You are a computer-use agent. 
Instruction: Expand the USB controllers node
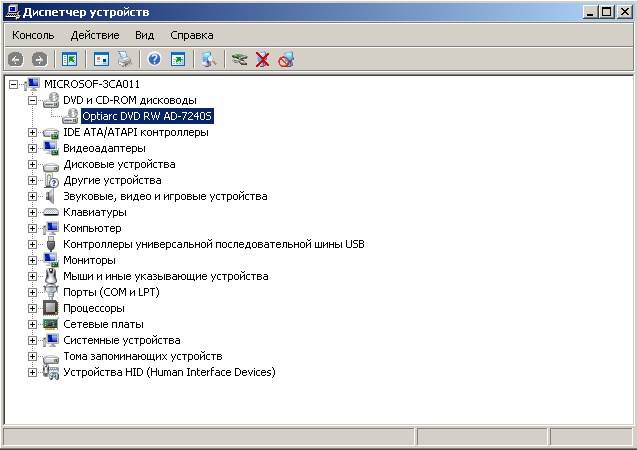pos(32,244)
